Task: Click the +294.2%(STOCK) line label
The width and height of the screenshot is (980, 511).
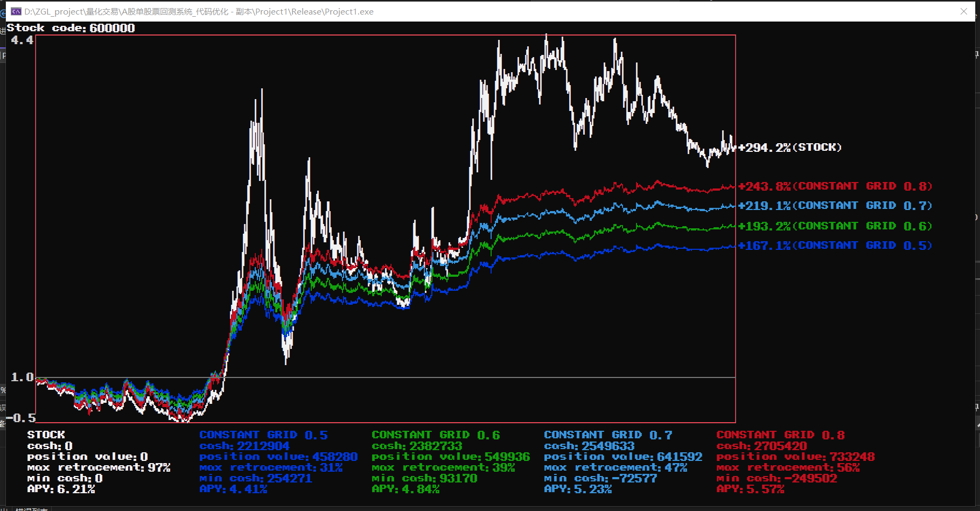Action: pos(789,148)
